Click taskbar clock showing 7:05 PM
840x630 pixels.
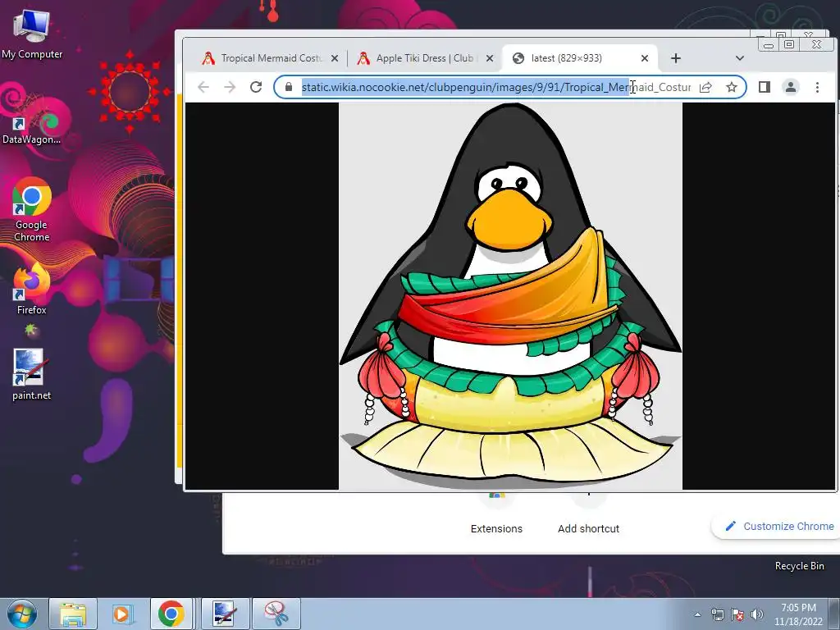[798, 614]
